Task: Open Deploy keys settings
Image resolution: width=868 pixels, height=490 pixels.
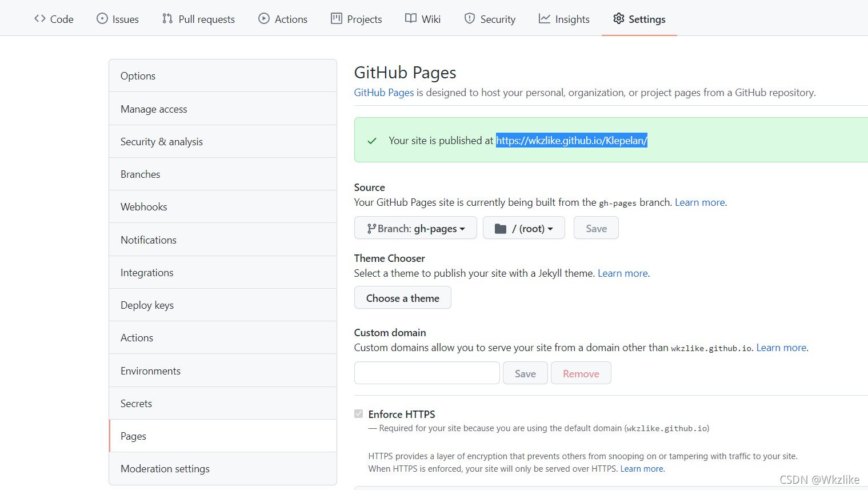Action: (x=223, y=305)
